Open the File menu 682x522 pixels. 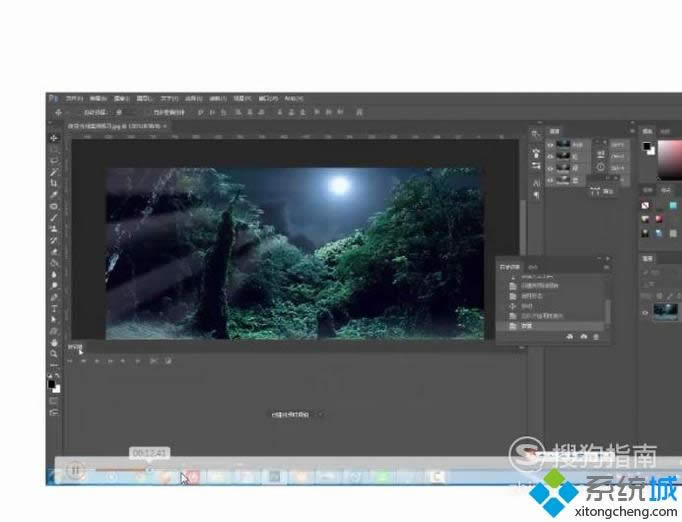[x=74, y=99]
